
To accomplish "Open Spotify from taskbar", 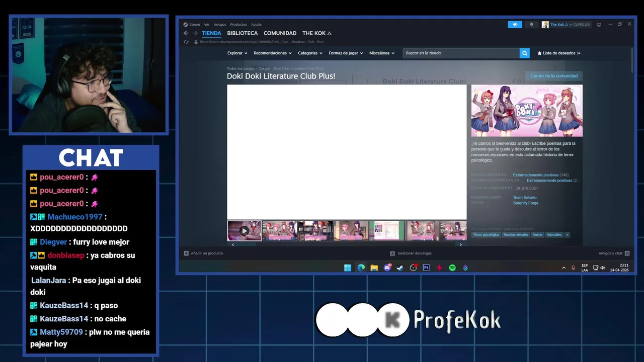I will (452, 268).
